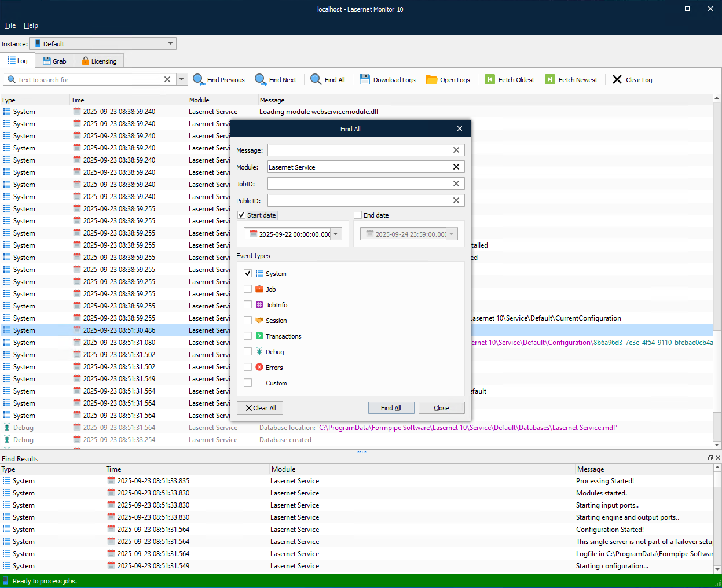This screenshot has height=588, width=722.
Task: Click the Find Previous toolbar icon
Action: click(199, 80)
